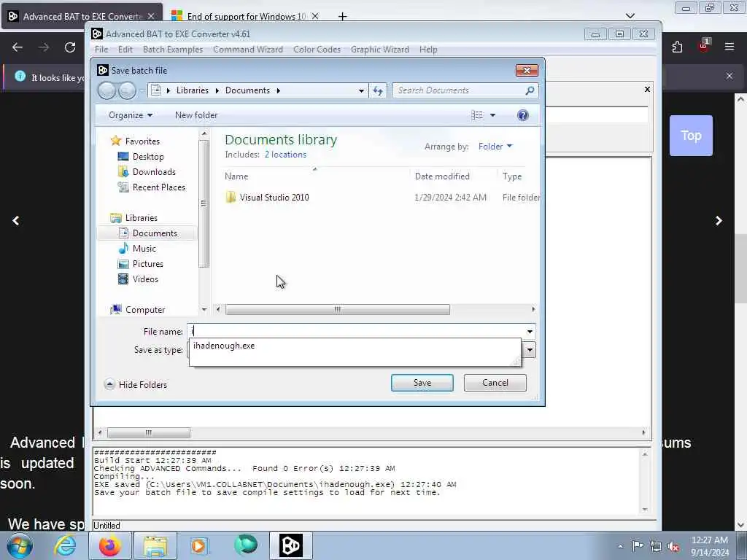Select Computer in the navigation pane
The image size is (747, 560).
click(x=145, y=309)
